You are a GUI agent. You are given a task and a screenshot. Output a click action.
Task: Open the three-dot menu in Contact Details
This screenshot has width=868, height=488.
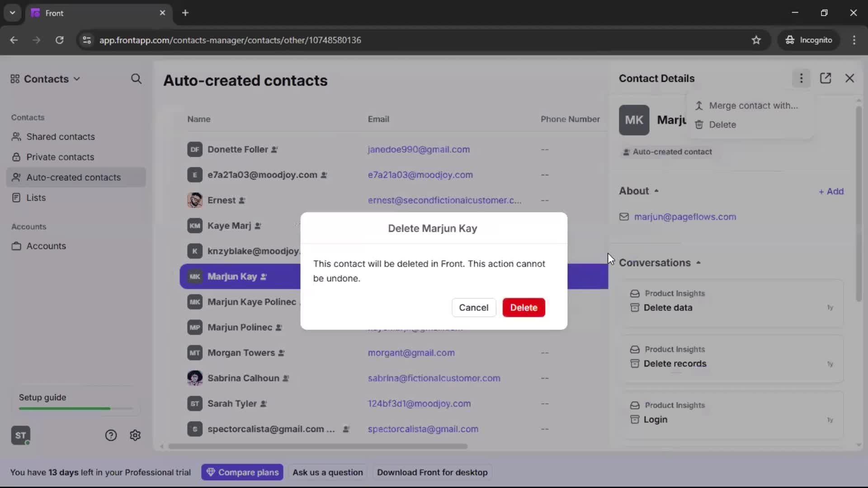point(801,78)
